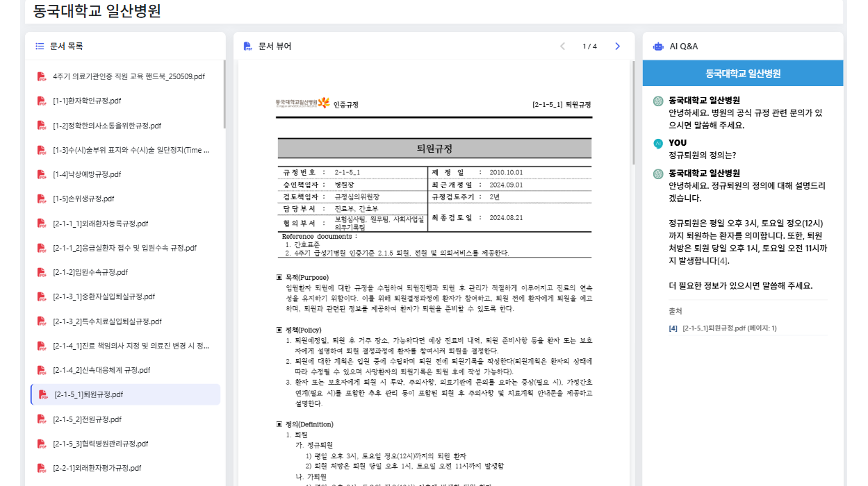Viewport: 868px width, 486px height.
Task: Click the 문서 목록 panel heading
Action: pos(67,47)
